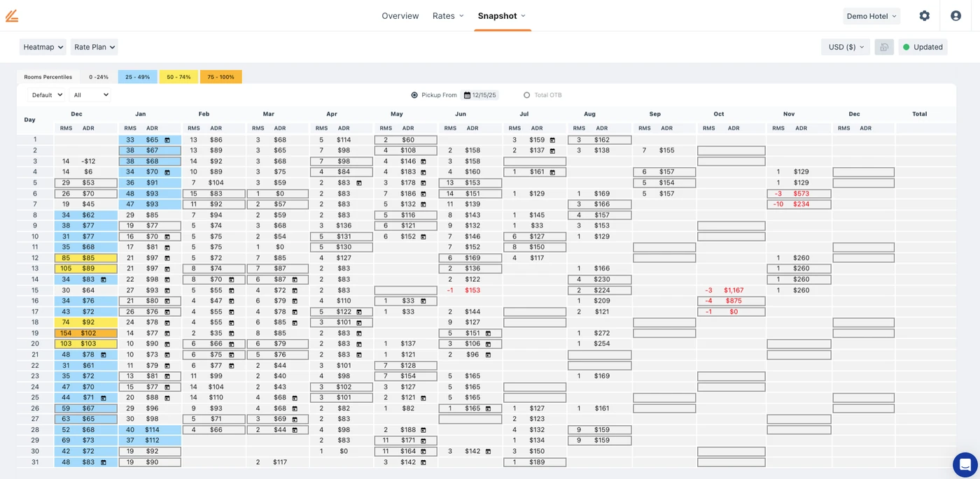The width and height of the screenshot is (980, 479).
Task: Click the calendar icon in Jan 1 cell
Action: pos(167,139)
